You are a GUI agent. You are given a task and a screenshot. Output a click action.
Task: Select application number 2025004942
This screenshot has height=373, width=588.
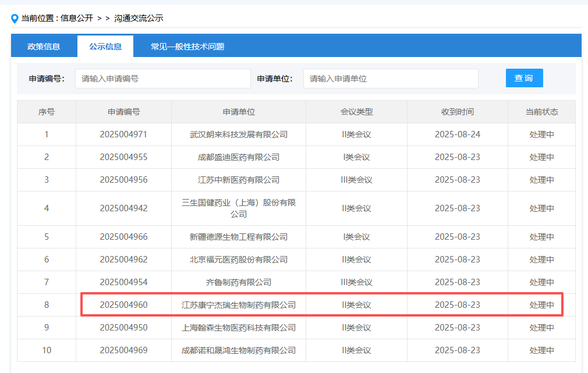click(x=124, y=208)
